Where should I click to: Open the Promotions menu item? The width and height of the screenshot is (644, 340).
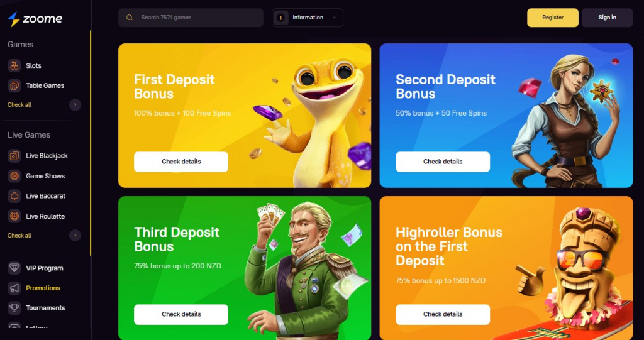[43, 288]
